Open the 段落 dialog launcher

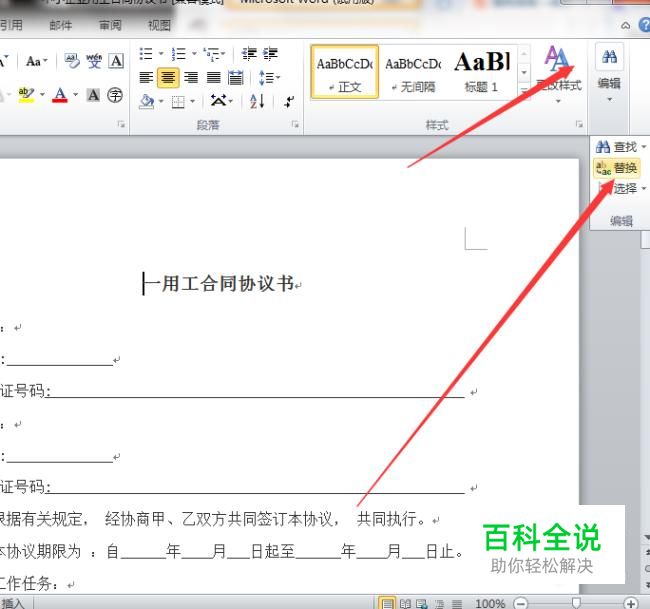[295, 124]
